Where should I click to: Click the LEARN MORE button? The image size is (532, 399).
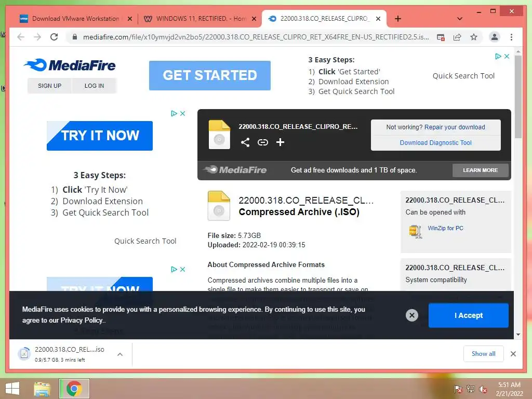pyautogui.click(x=481, y=170)
